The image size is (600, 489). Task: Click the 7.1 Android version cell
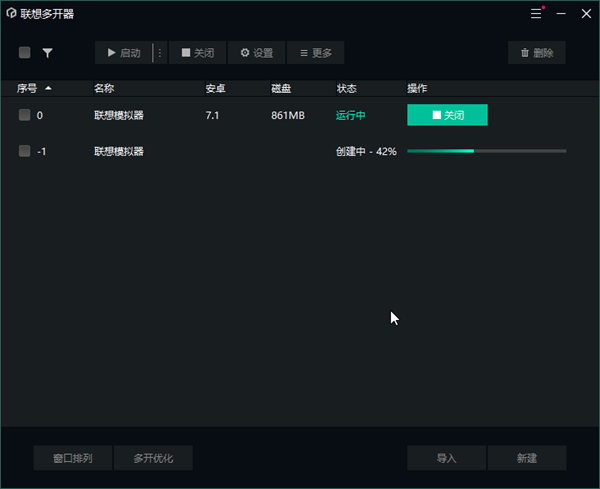212,115
